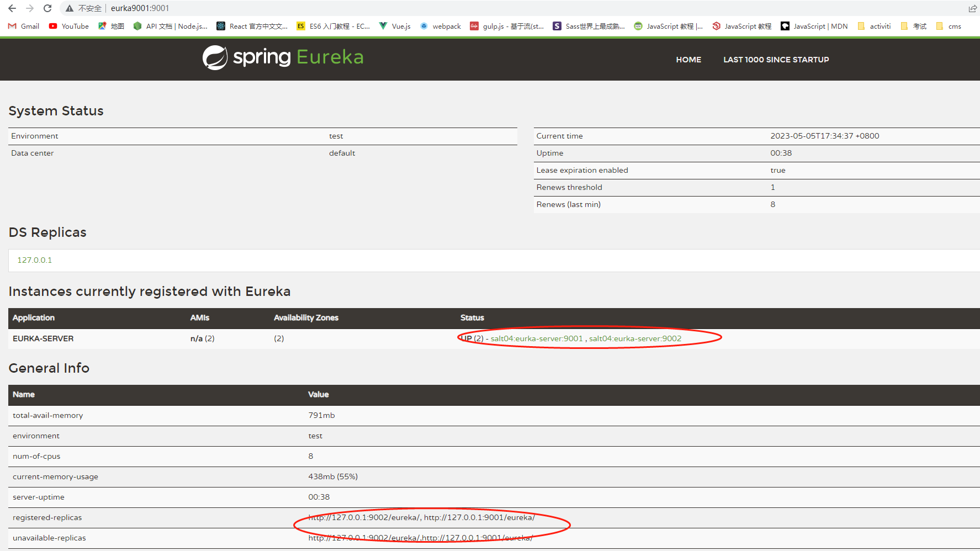This screenshot has height=551, width=980.
Task: Open the Gmail bookmark
Action: pos(24,26)
